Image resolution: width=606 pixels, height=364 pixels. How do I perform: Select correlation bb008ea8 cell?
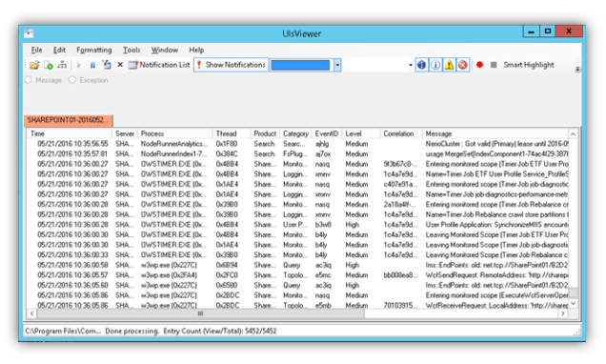pyautogui.click(x=400, y=275)
